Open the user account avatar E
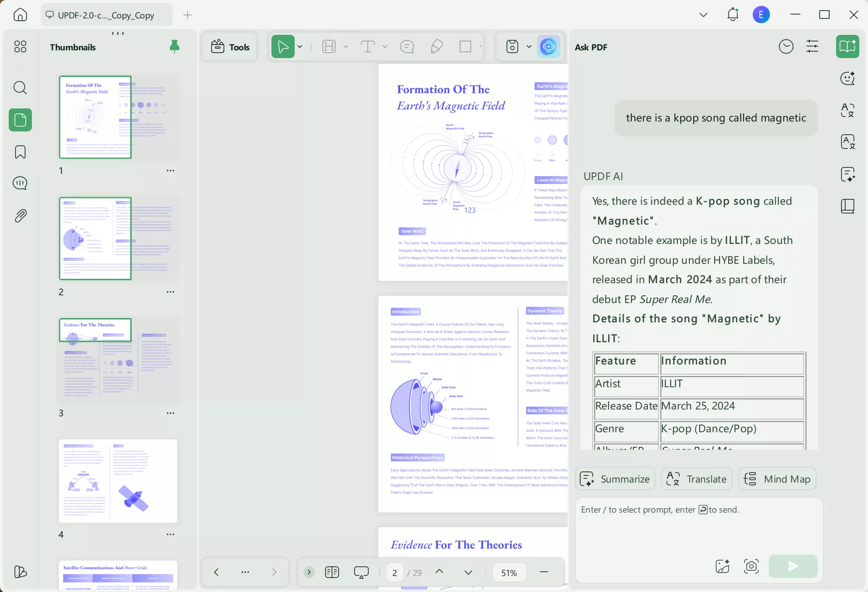 761,15
